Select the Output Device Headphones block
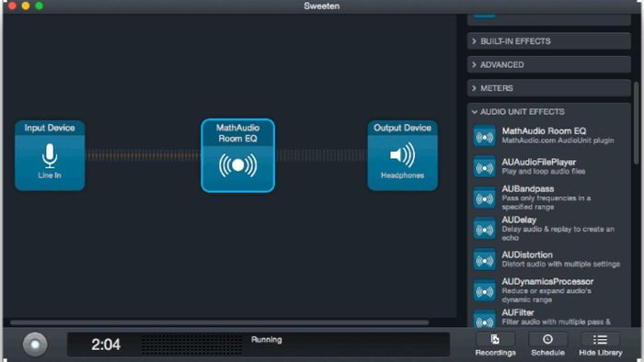The width and height of the screenshot is (644, 362). (403, 155)
